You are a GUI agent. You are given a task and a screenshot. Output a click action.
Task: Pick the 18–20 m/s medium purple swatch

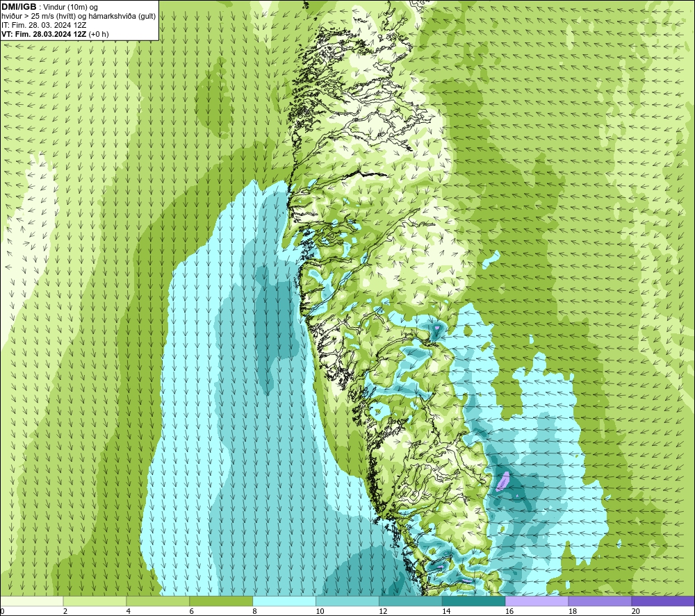click(600, 601)
